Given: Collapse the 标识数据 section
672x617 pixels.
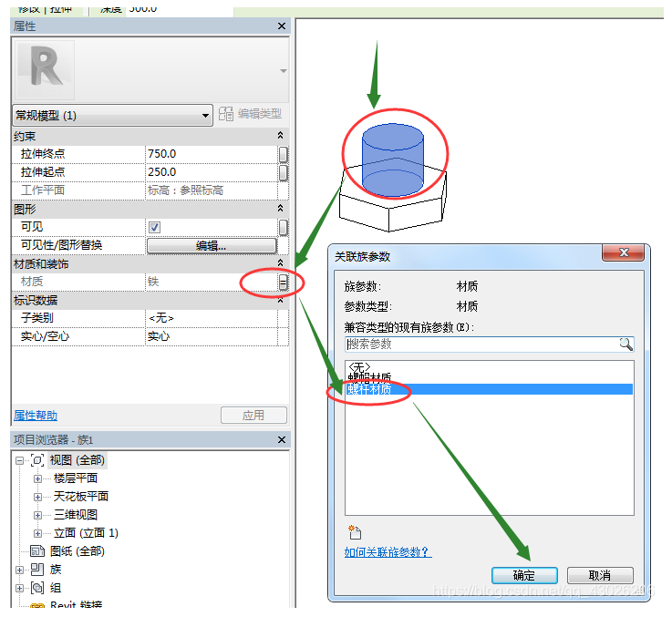Looking at the screenshot, I should pyautogui.click(x=280, y=300).
